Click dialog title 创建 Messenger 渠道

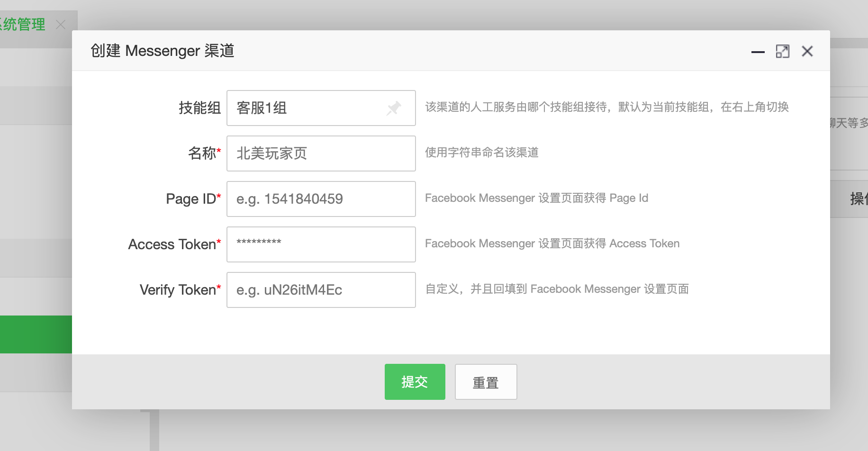coord(163,51)
